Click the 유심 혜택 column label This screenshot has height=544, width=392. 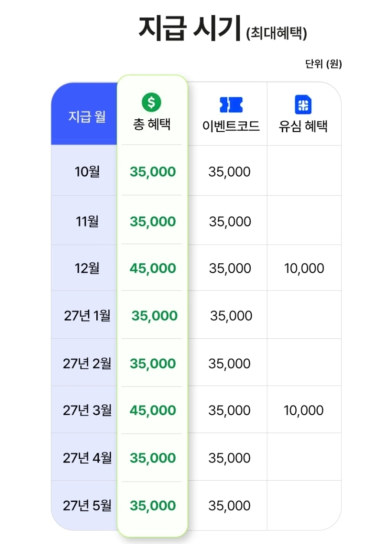click(303, 126)
